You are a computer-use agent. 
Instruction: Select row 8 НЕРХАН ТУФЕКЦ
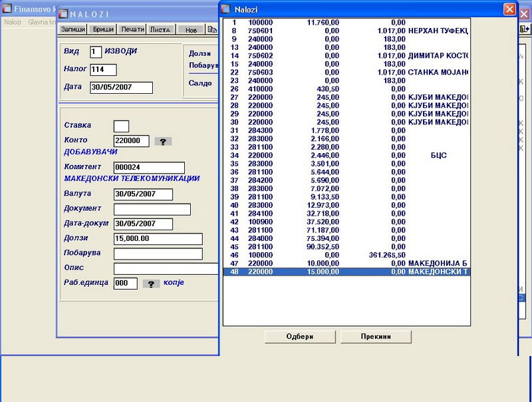pyautogui.click(x=346, y=31)
